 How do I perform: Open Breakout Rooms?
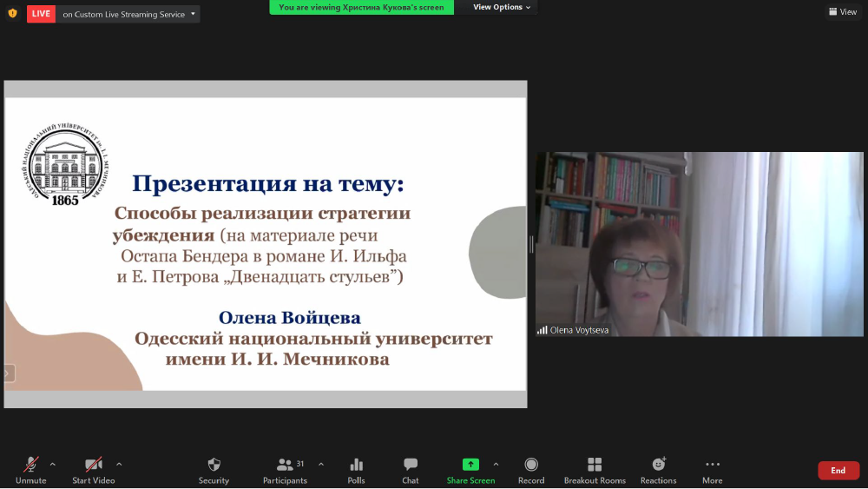point(595,470)
